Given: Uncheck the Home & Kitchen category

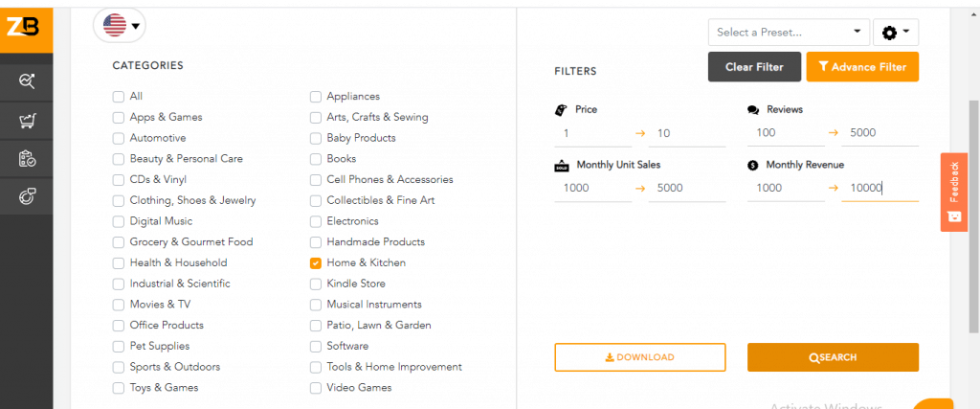Looking at the screenshot, I should point(316,262).
